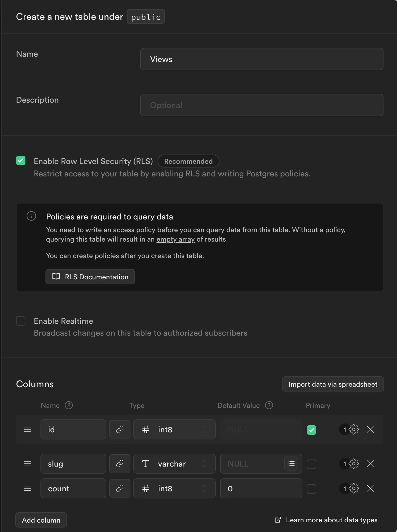This screenshot has height=532, width=397.
Task: Remove the count column with X icon
Action: [x=370, y=488]
